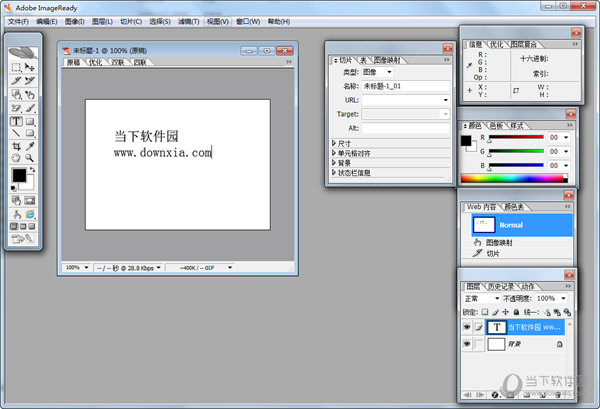Select the Hand tool
This screenshot has width=600, height=409.
click(16, 158)
